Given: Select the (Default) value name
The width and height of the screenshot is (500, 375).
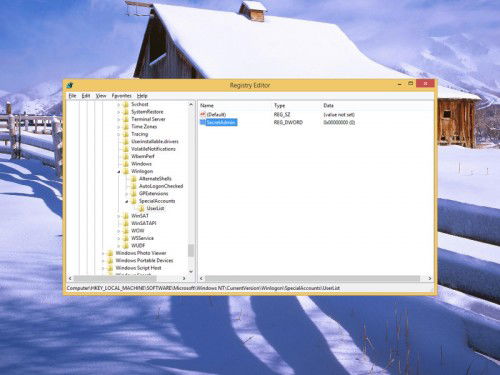Looking at the screenshot, I should (x=216, y=115).
